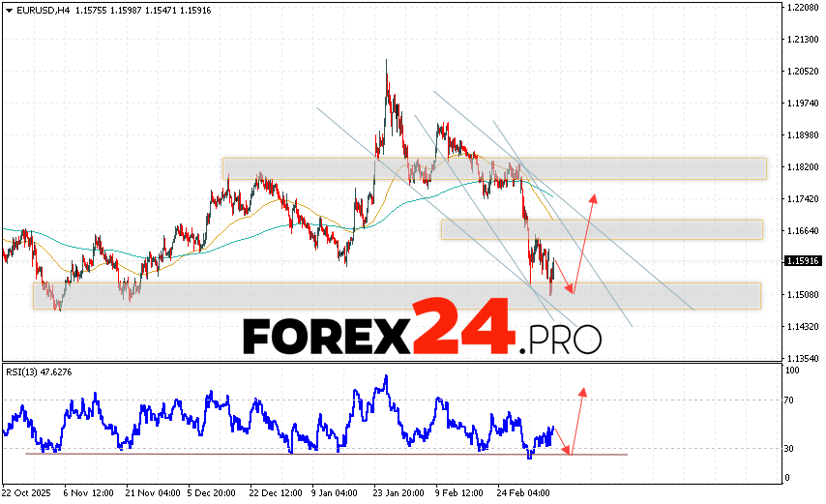Click the FOREX text in the watermark logo
The image size is (826, 504).
(326, 338)
